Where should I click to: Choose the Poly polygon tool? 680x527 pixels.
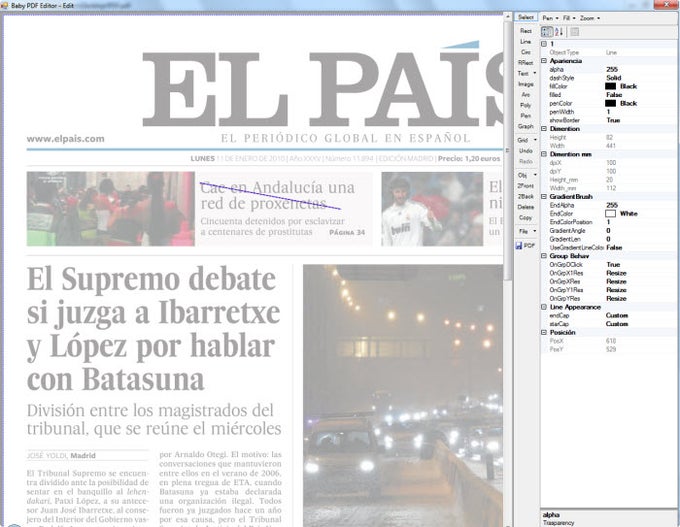point(526,105)
